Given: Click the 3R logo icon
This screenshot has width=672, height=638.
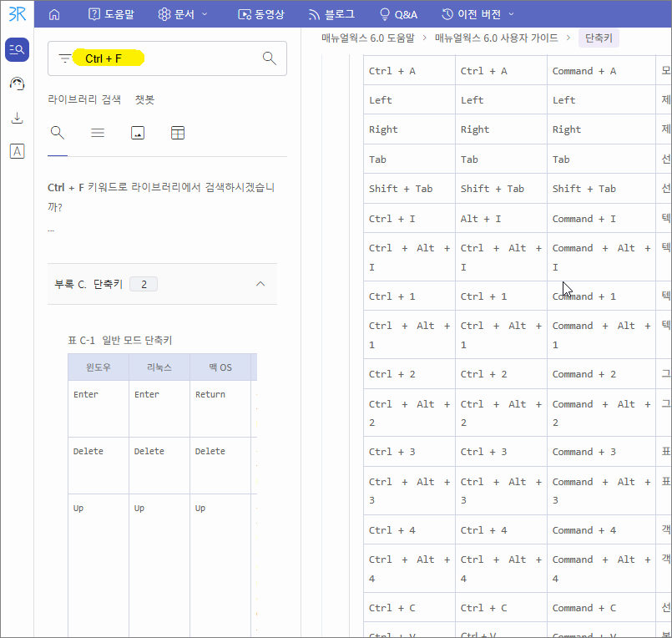Looking at the screenshot, I should [17, 14].
